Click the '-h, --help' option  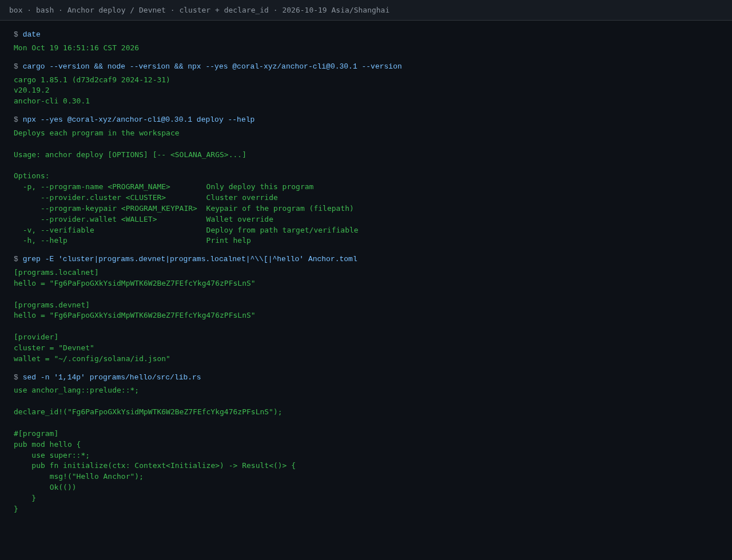(45, 241)
